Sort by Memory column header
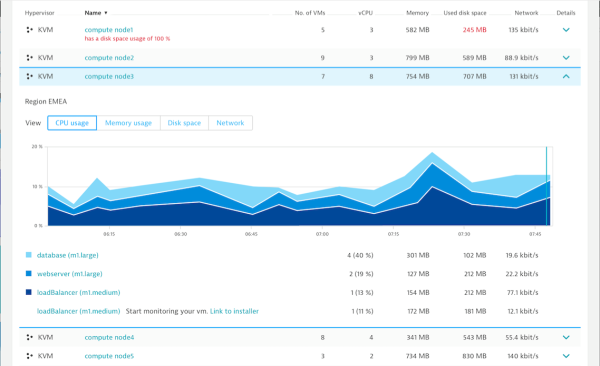This screenshot has width=600, height=366. point(417,13)
